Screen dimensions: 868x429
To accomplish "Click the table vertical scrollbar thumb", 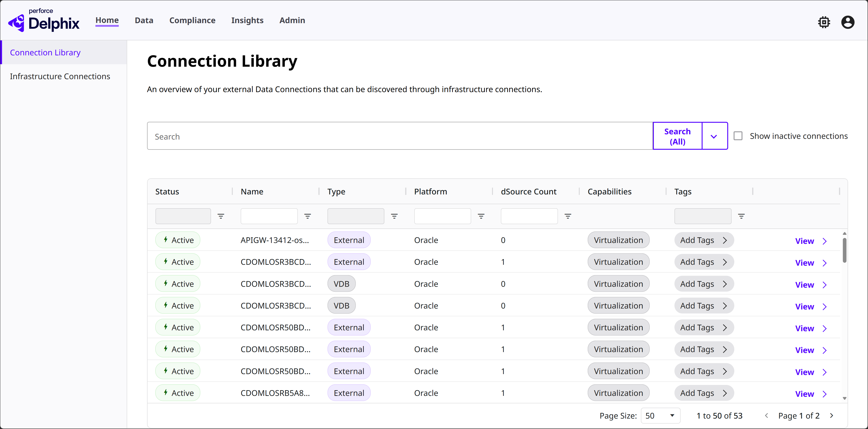I will [x=844, y=250].
